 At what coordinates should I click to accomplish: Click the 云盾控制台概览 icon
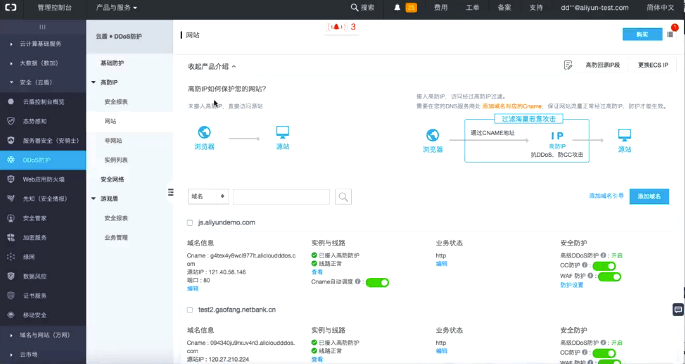tap(11, 101)
